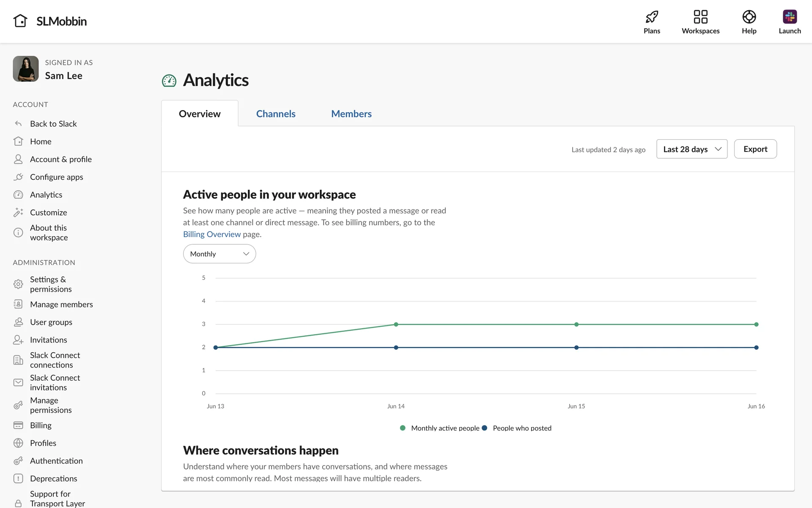Click the Export button
This screenshot has width=812, height=508.
pyautogui.click(x=755, y=149)
